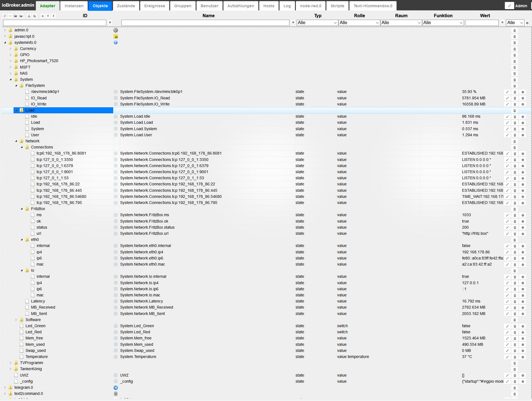This screenshot has width=532, height=401.
Task: Delete the System.Swap_used object
Action: coord(515,351)
